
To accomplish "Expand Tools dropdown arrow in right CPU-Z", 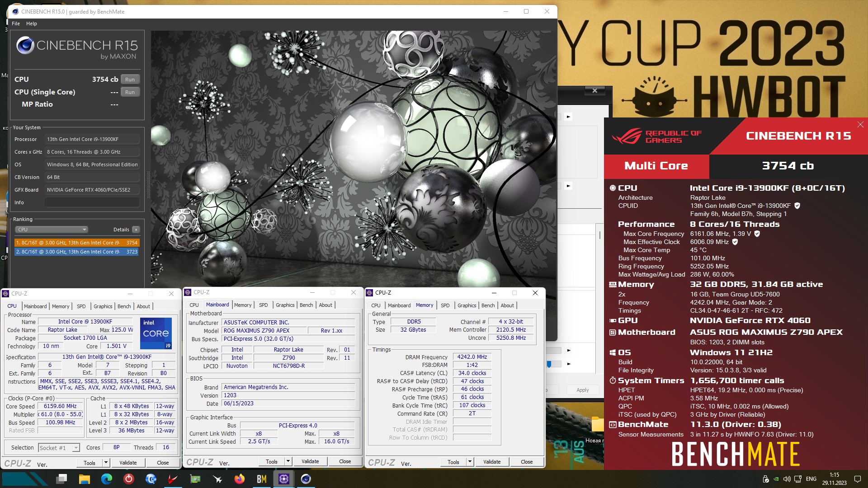I will click(x=470, y=462).
